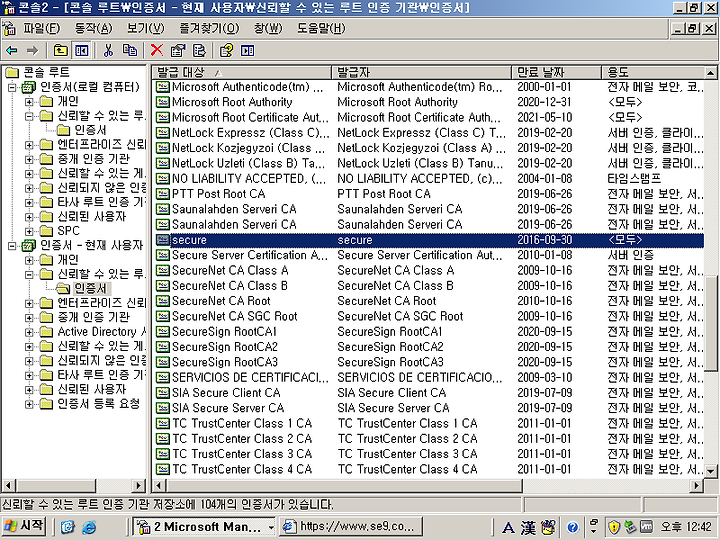
Task: Click the tree pane horizontal scrollbar right arrow
Action: tap(138, 485)
